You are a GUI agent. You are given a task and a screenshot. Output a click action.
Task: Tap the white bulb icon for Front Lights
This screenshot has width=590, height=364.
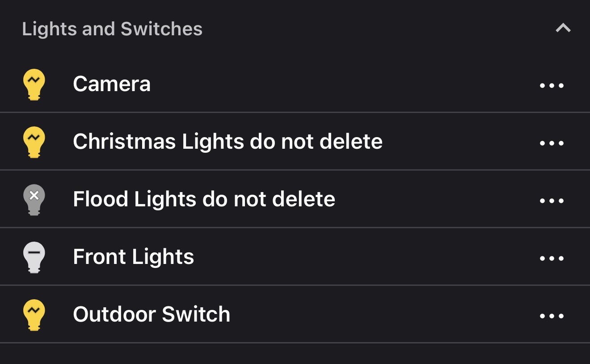coord(34,257)
